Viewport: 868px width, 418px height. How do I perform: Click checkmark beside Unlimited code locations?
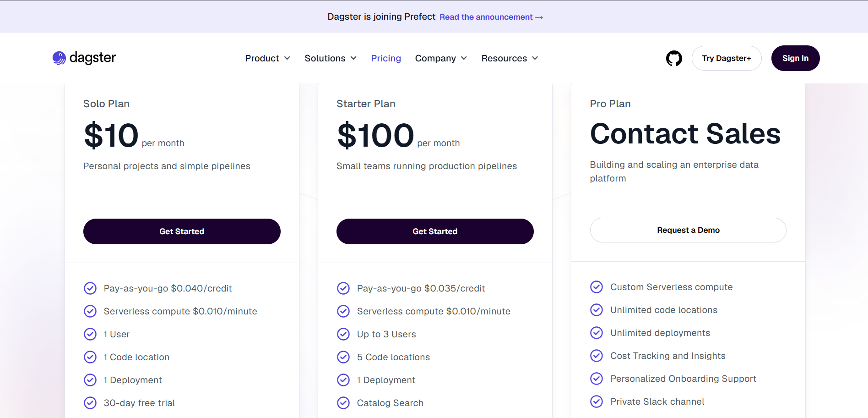coord(597,310)
